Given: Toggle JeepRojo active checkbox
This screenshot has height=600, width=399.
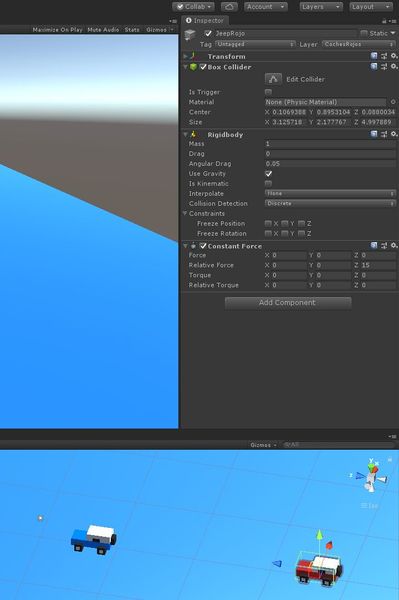Looking at the screenshot, I should pos(208,33).
